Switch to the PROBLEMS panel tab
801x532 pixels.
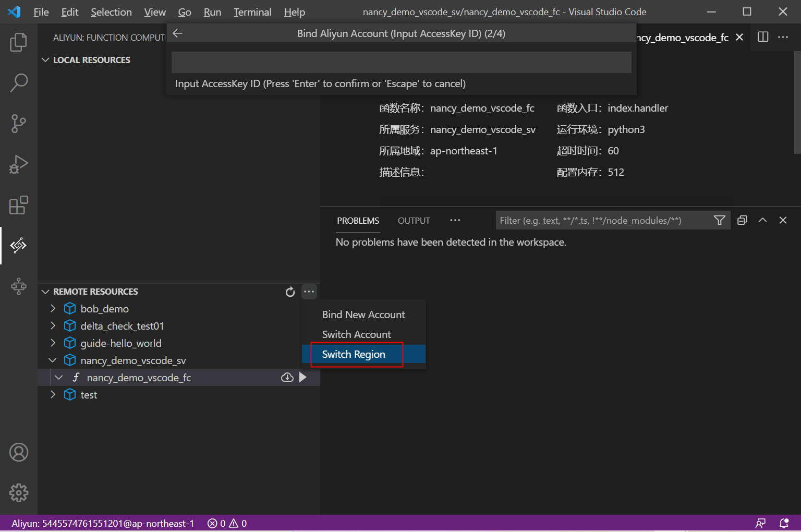[358, 221]
